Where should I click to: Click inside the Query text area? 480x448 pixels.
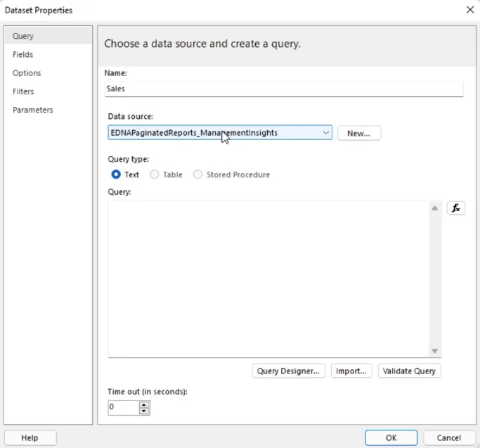[x=268, y=279]
